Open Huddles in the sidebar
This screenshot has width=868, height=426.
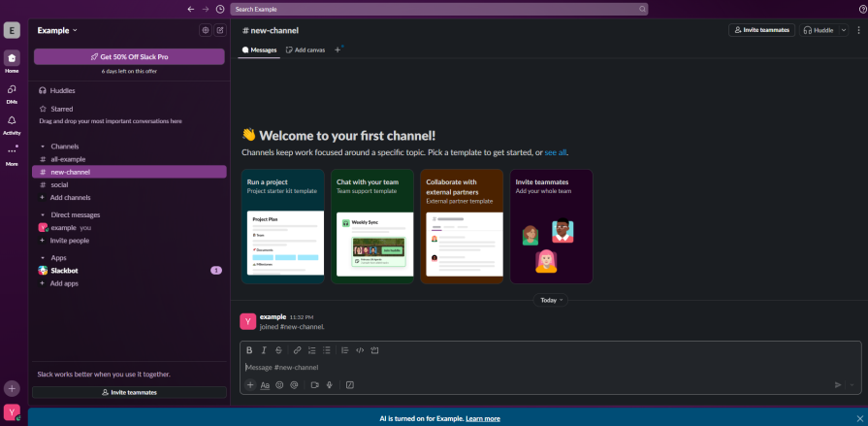click(130, 90)
